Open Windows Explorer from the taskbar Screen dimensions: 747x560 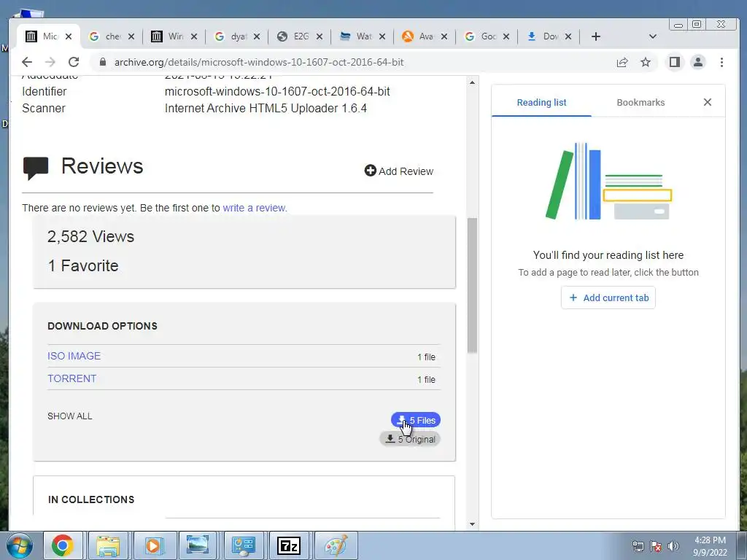[108, 545]
